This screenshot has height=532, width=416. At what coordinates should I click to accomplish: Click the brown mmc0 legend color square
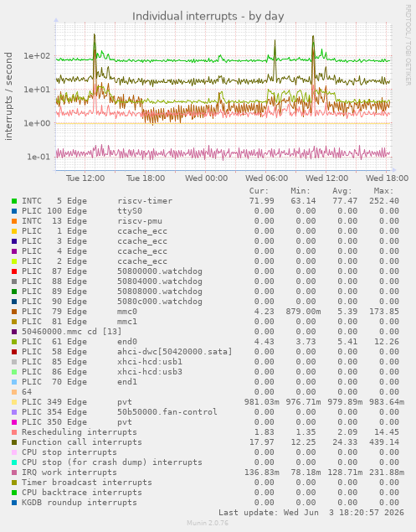pos(14,312)
